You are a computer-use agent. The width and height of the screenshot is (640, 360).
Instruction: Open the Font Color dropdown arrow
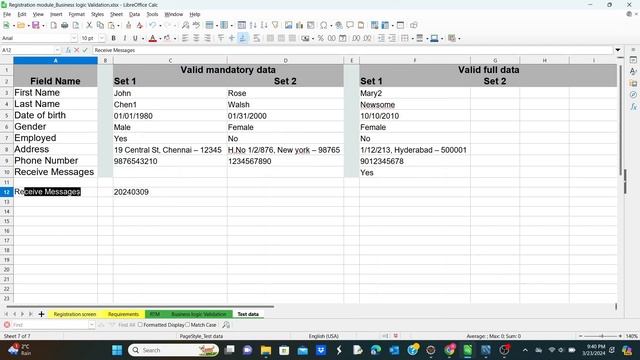pos(160,38)
